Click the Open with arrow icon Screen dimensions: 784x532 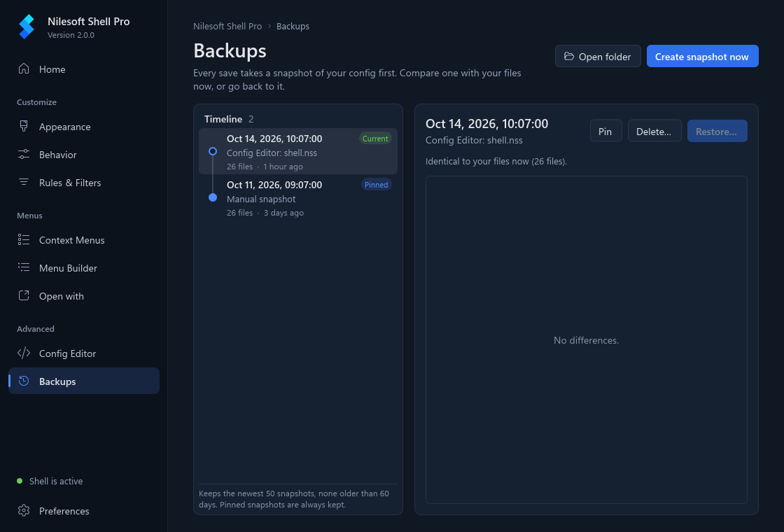[x=24, y=295]
